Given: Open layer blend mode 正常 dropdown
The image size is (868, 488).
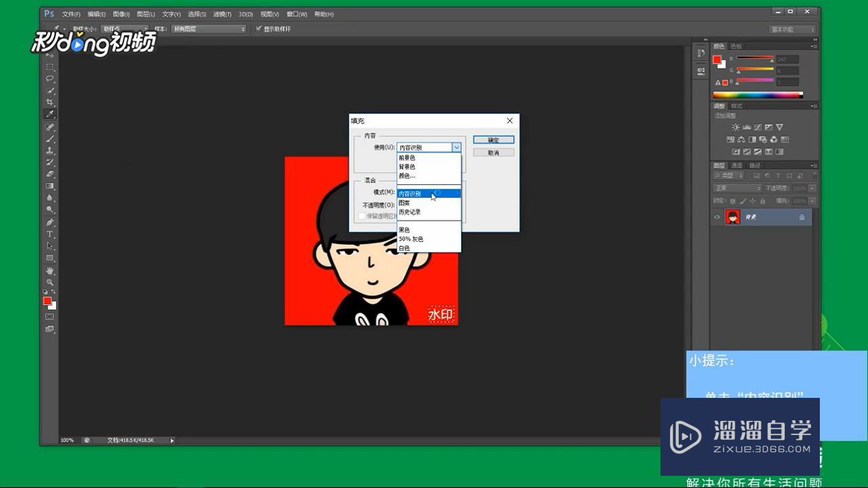Looking at the screenshot, I should coord(737,188).
